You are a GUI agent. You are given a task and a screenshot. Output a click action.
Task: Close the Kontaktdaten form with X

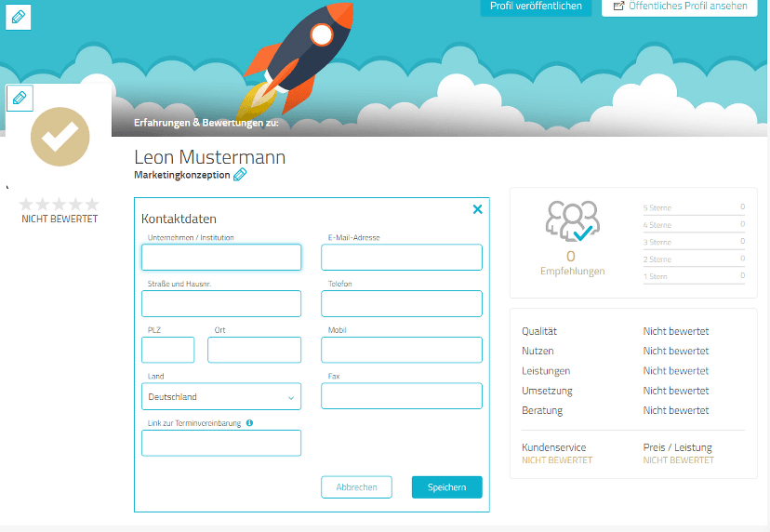click(x=478, y=209)
